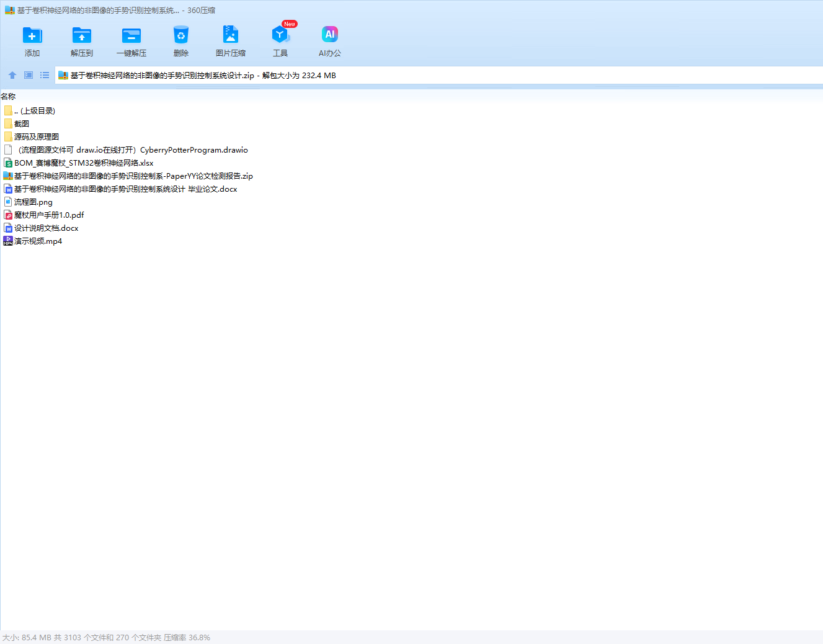Click the 设计说明文档 Word icon

(8, 228)
